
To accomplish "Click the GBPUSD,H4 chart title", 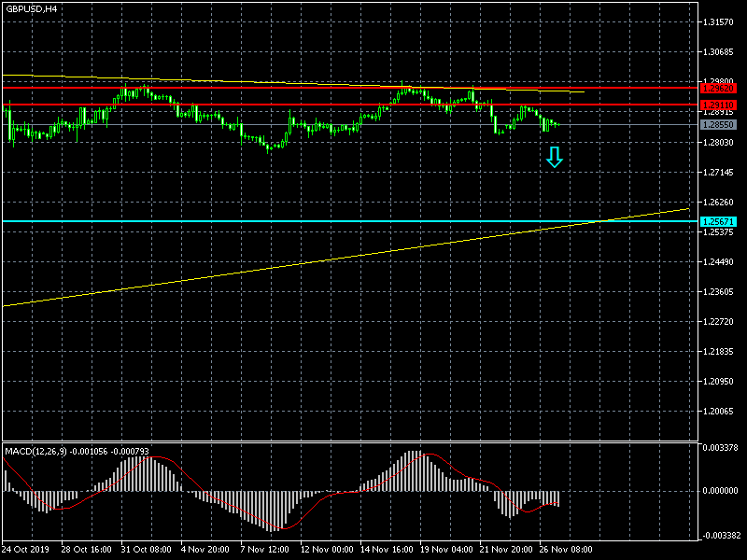I will point(31,8).
